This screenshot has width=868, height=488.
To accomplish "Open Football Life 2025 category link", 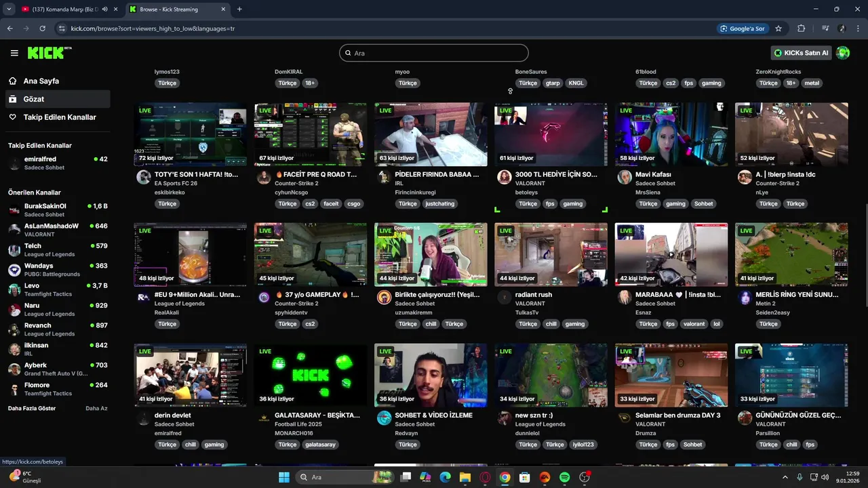I will tap(298, 424).
